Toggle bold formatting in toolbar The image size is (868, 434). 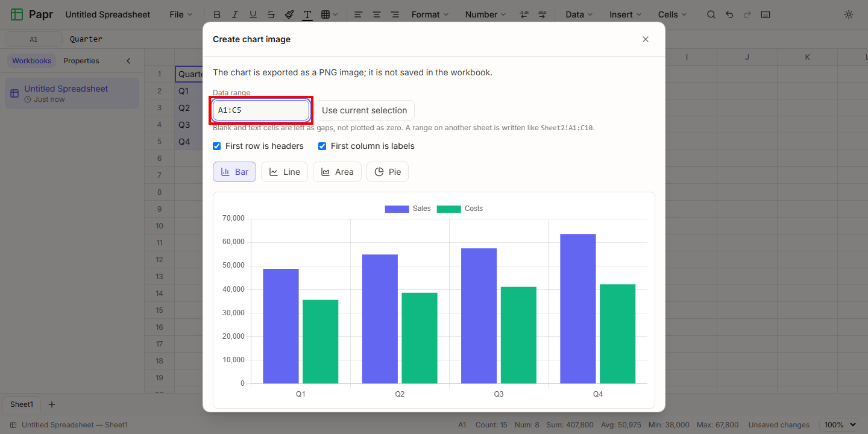coord(217,14)
